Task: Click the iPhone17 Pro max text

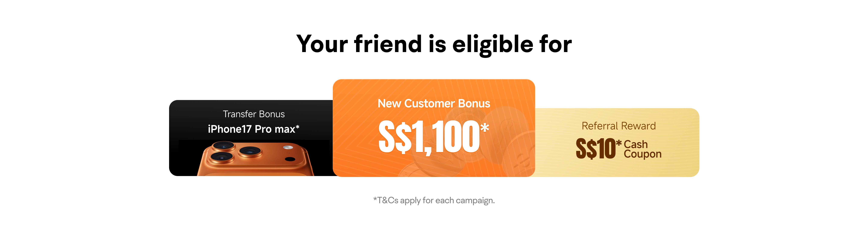Action: pos(251,129)
